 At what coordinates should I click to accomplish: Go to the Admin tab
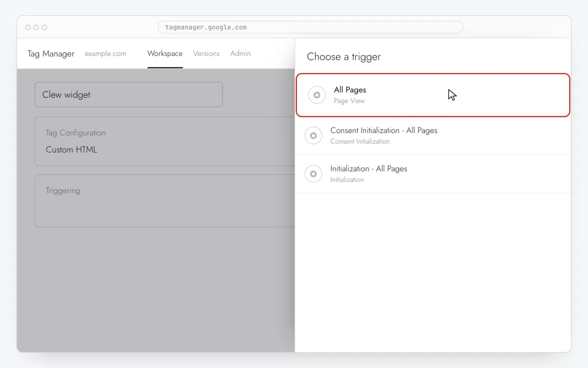[x=241, y=53]
